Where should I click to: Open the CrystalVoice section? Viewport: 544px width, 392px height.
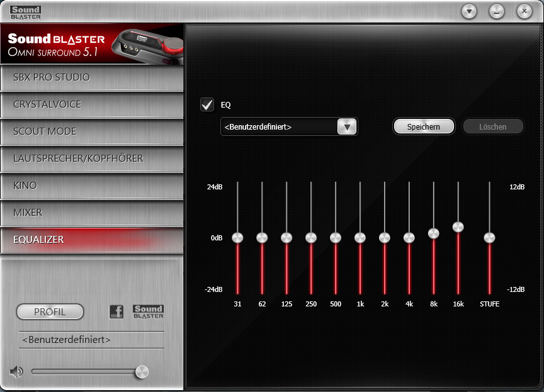click(91, 104)
